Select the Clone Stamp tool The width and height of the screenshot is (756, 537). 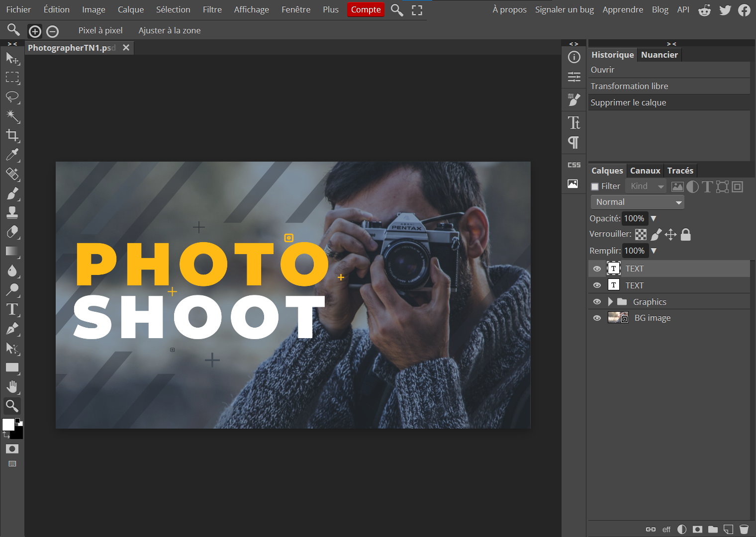pos(12,213)
